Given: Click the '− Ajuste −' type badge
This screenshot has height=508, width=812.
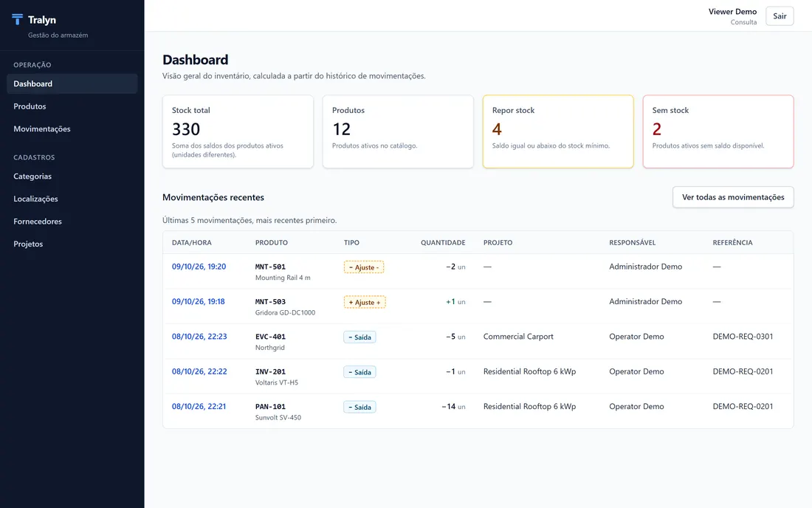Looking at the screenshot, I should coord(363,267).
